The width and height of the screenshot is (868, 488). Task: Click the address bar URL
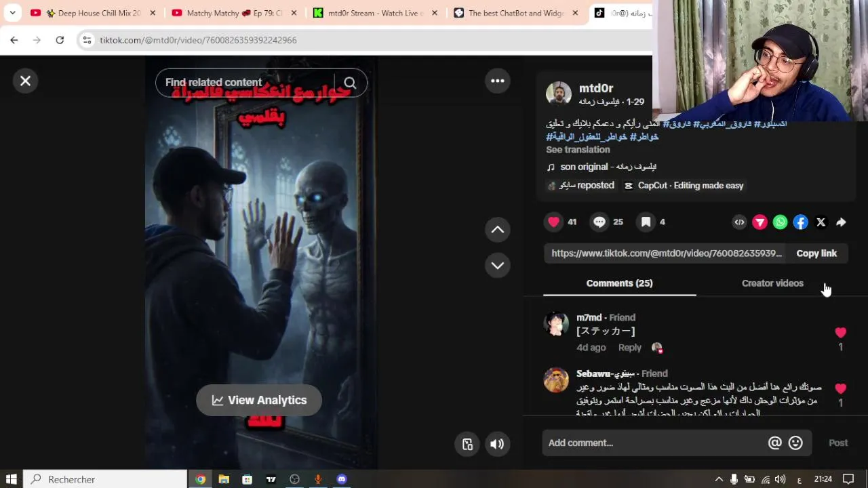click(198, 40)
